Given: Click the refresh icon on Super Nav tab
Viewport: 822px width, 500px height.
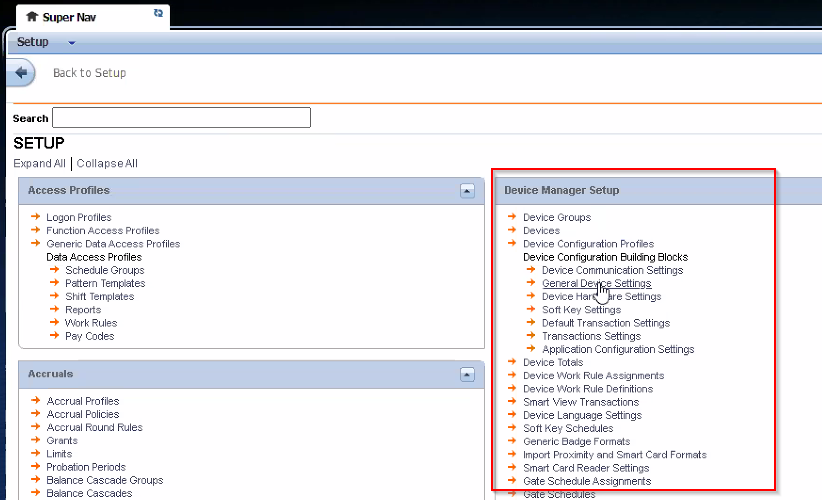Looking at the screenshot, I should (158, 13).
